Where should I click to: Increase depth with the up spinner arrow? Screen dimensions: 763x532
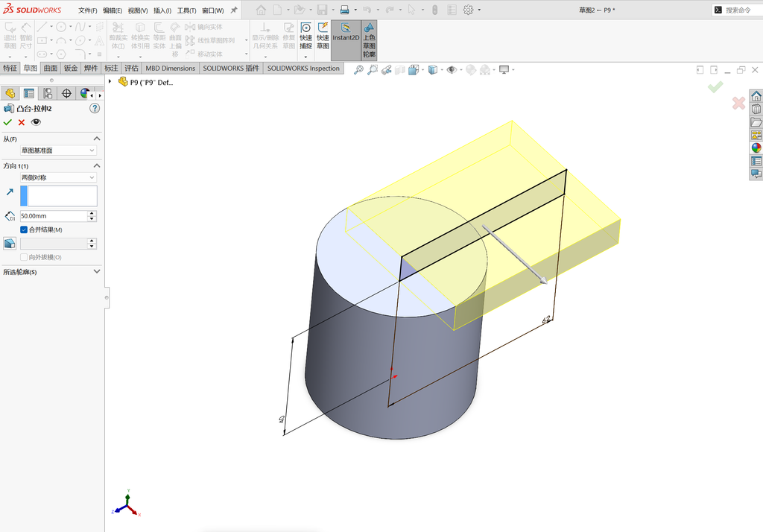tap(92, 213)
